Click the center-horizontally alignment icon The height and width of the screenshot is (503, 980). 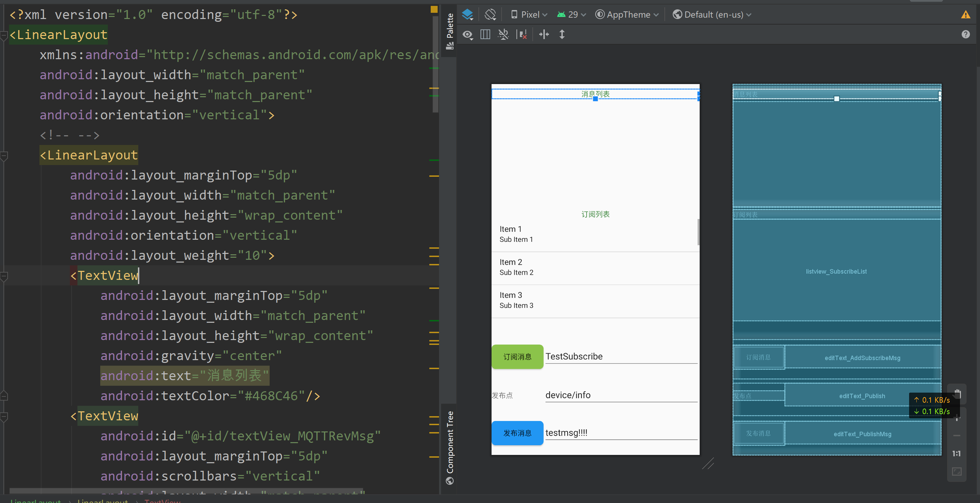544,35
